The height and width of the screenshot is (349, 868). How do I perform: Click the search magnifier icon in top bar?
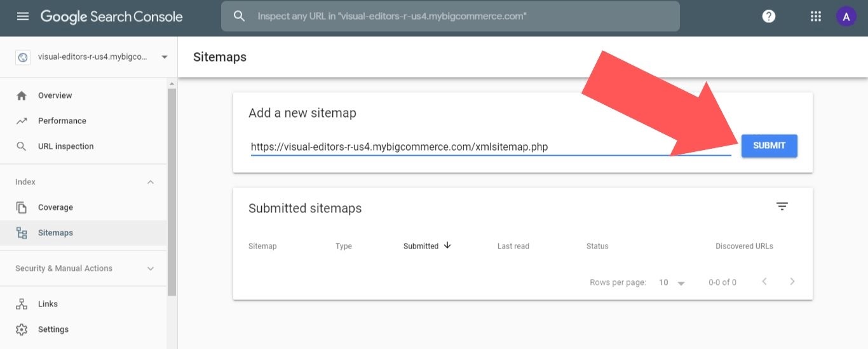(240, 17)
